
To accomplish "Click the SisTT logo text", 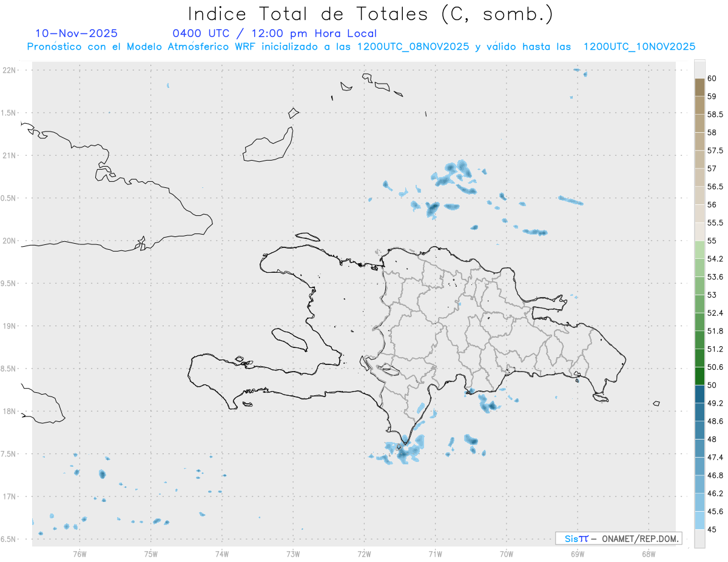I will coord(576,538).
